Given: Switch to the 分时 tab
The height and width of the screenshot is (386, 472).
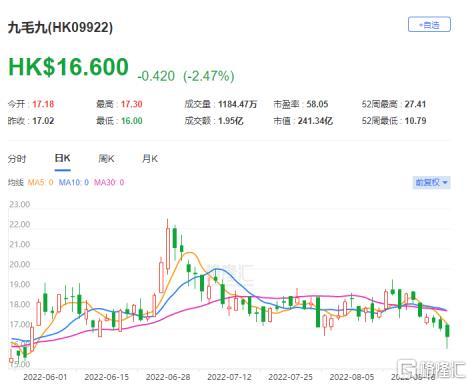Looking at the screenshot, I should (17, 159).
